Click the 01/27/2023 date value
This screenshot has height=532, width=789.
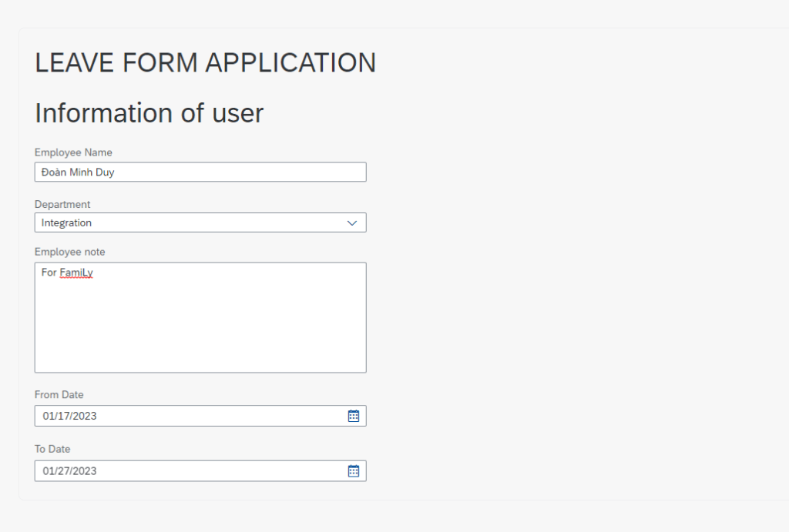coord(69,471)
